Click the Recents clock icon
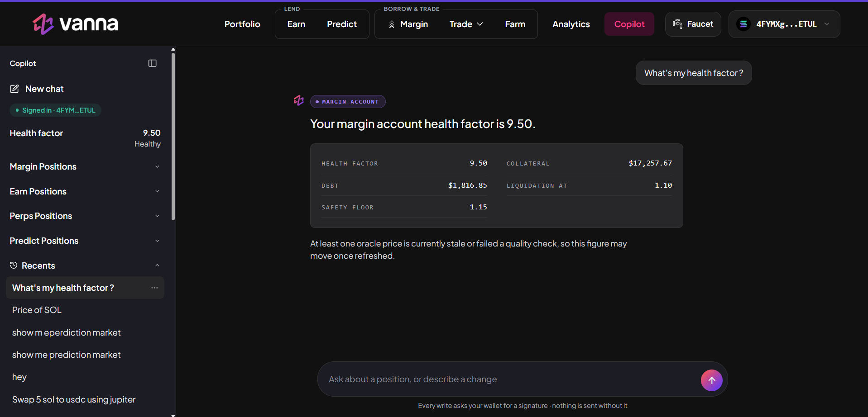 point(14,265)
